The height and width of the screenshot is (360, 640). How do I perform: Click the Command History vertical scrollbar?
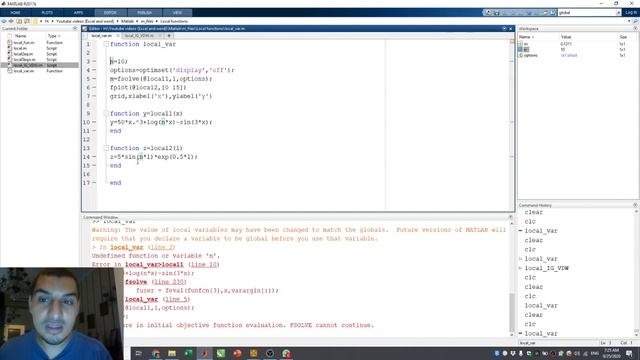tap(636, 272)
